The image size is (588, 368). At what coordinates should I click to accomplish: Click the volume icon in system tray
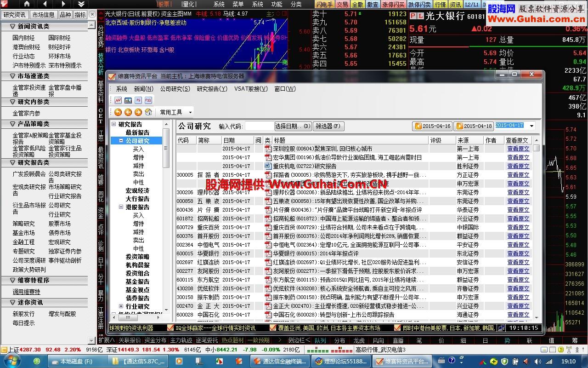tap(537, 362)
